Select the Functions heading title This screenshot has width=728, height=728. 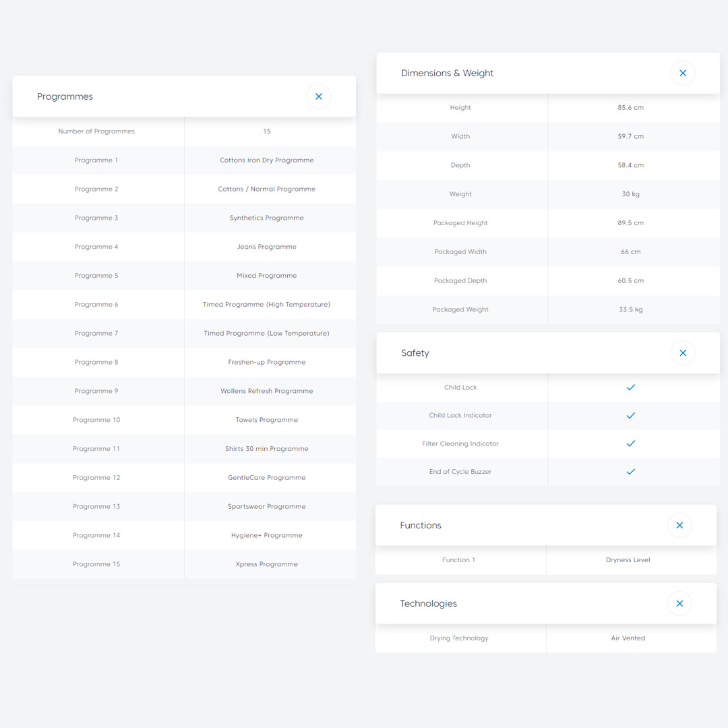(421, 525)
